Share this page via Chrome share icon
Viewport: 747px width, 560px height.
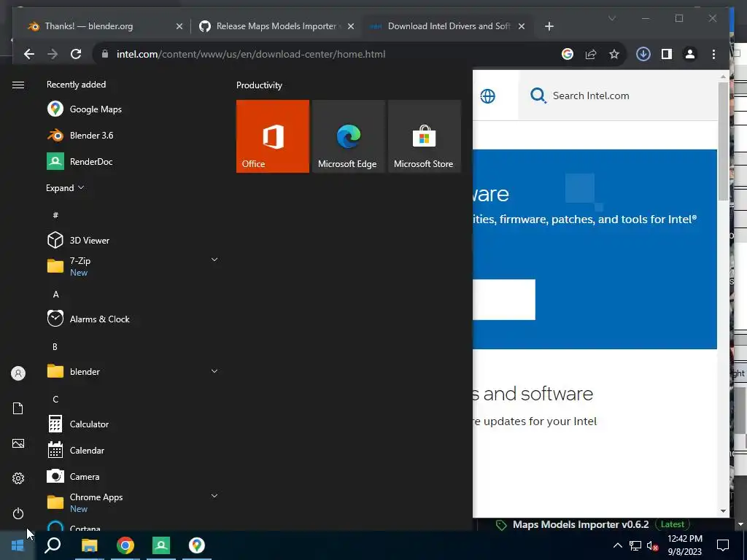click(591, 54)
